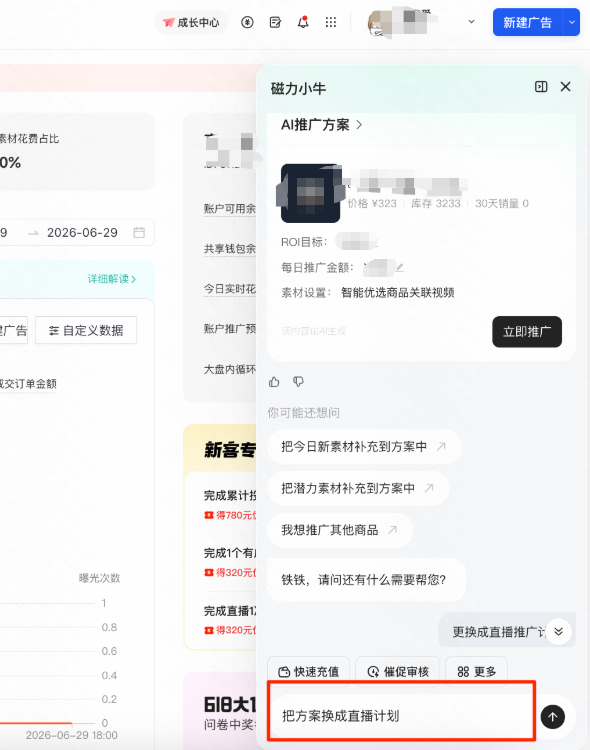The width and height of the screenshot is (590, 750).
Task: Open the 新建广告 dropdown arrow
Action: 571,22
